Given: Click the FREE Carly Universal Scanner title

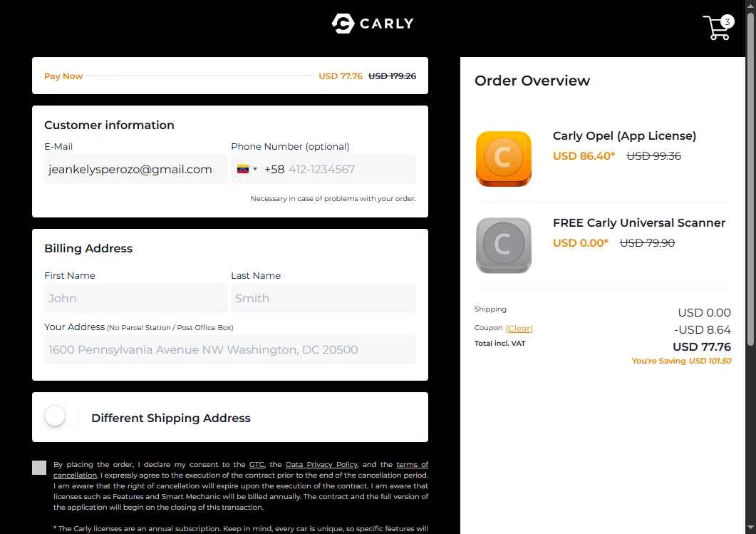Looking at the screenshot, I should coord(639,223).
